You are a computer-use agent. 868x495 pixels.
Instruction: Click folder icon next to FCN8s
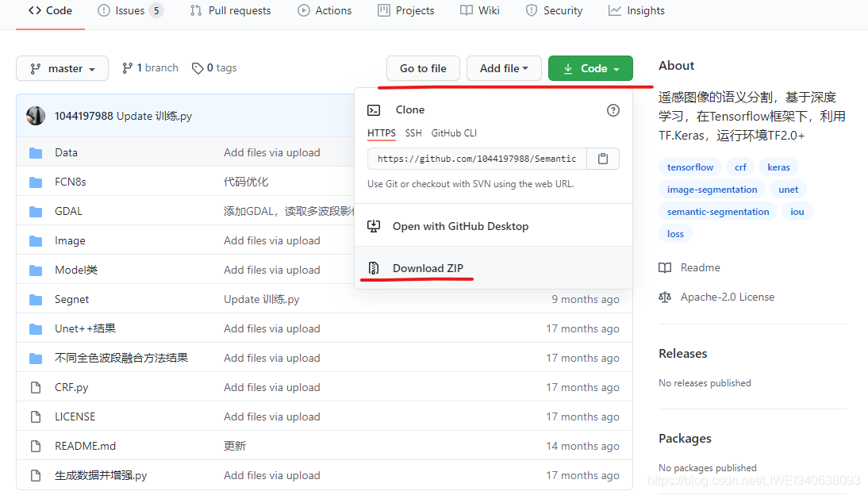click(x=36, y=182)
